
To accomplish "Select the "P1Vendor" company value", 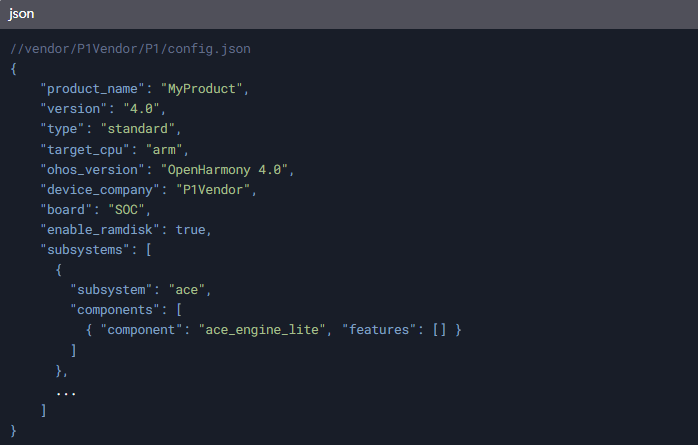I will pyautogui.click(x=213, y=190).
